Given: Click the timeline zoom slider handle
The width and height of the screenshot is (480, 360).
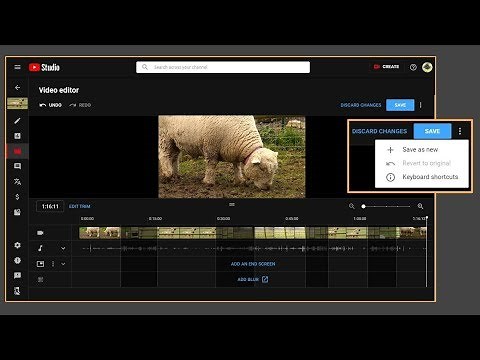Looking at the screenshot, I should coord(364,206).
